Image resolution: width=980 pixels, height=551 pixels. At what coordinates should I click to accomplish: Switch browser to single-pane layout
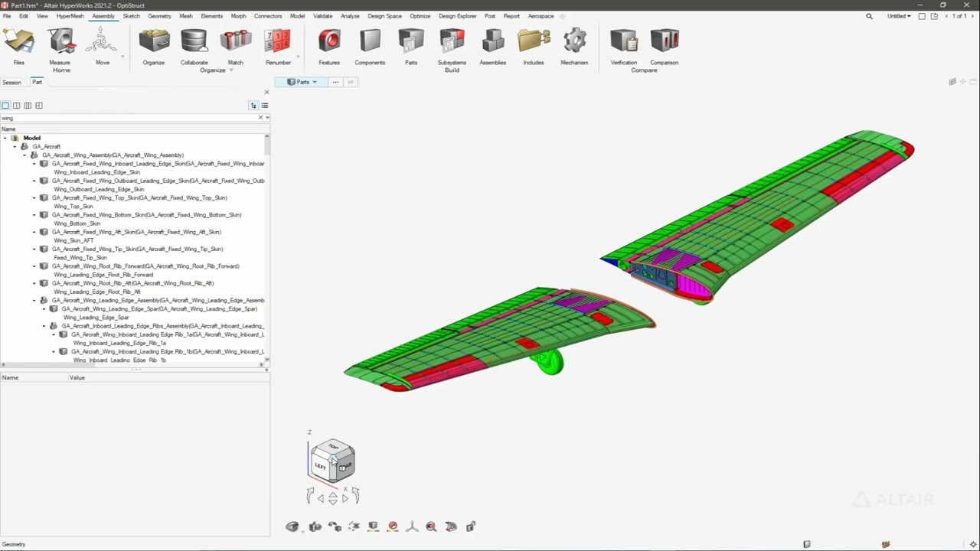click(5, 106)
